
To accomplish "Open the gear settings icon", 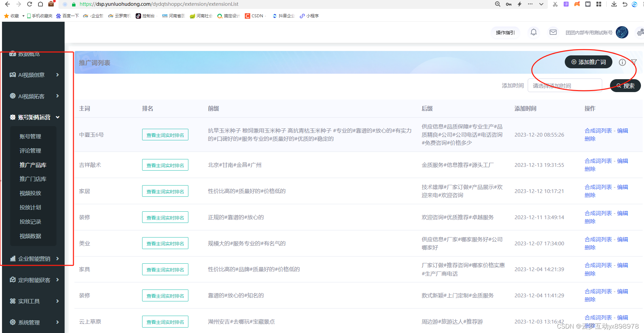I will (x=640, y=32).
